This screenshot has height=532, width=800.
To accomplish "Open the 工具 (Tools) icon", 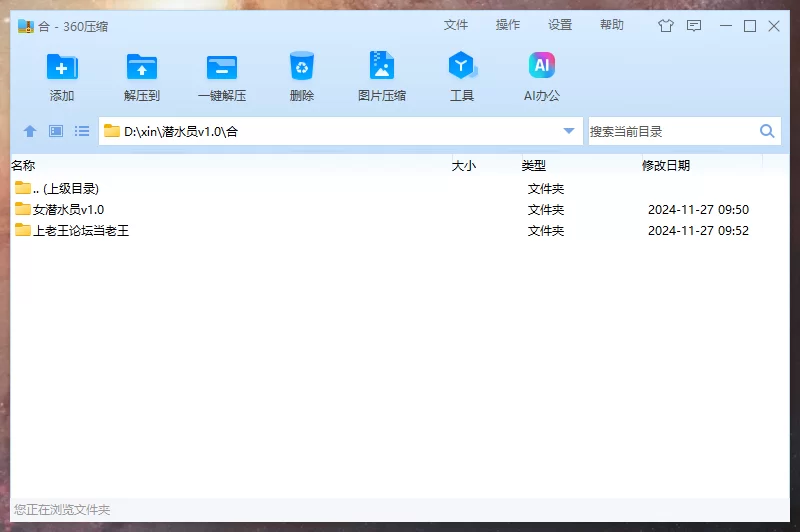I will 461,68.
